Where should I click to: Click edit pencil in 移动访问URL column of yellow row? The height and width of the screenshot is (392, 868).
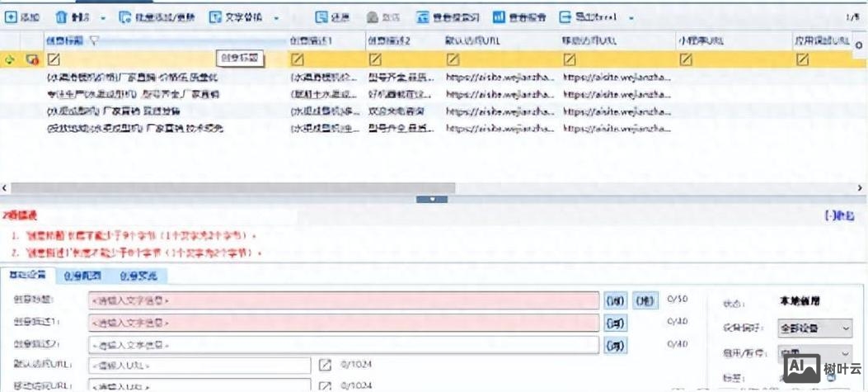click(569, 59)
